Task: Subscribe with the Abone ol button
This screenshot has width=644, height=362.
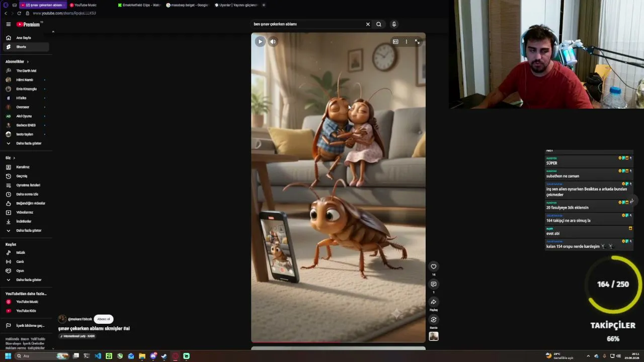Action: pos(104,319)
